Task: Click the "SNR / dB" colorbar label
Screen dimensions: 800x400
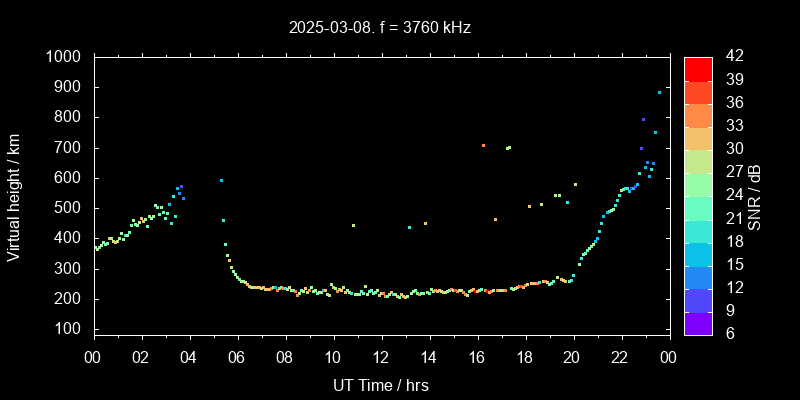Action: tap(754, 194)
